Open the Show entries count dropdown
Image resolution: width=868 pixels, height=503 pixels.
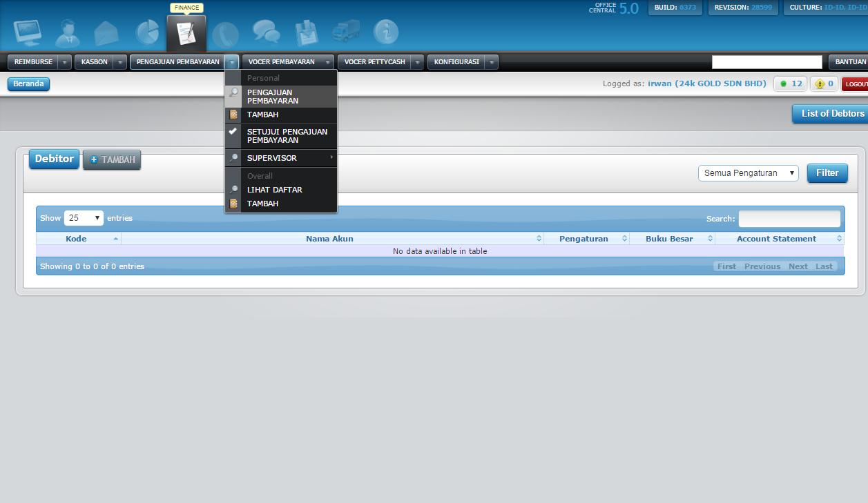click(x=84, y=218)
